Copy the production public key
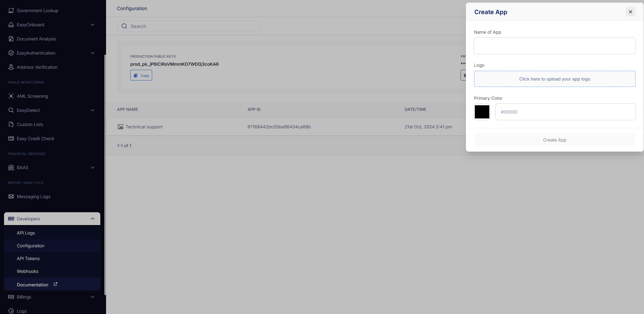Viewport: 644px width, 314px height. (141, 75)
